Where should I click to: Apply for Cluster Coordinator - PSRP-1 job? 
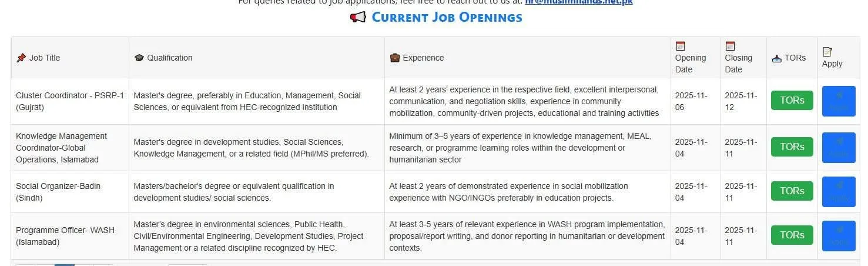tap(838, 101)
